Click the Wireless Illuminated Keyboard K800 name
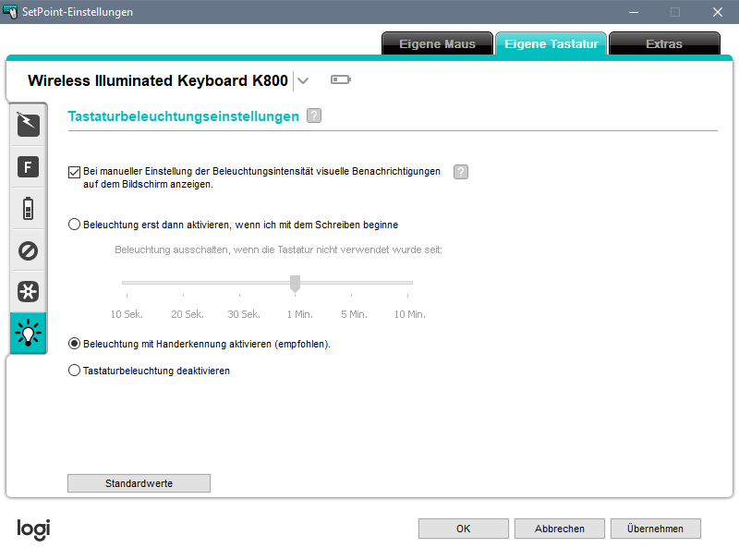739x560 pixels. 157,80
